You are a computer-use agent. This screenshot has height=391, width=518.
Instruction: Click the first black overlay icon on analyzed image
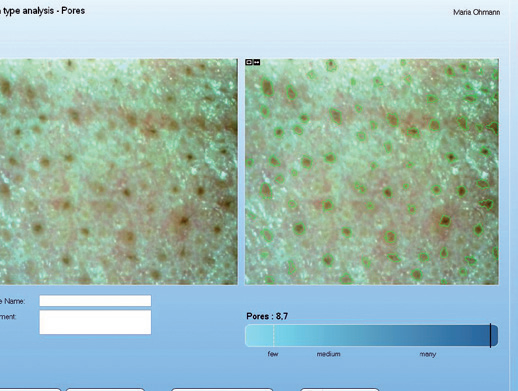tap(249, 62)
